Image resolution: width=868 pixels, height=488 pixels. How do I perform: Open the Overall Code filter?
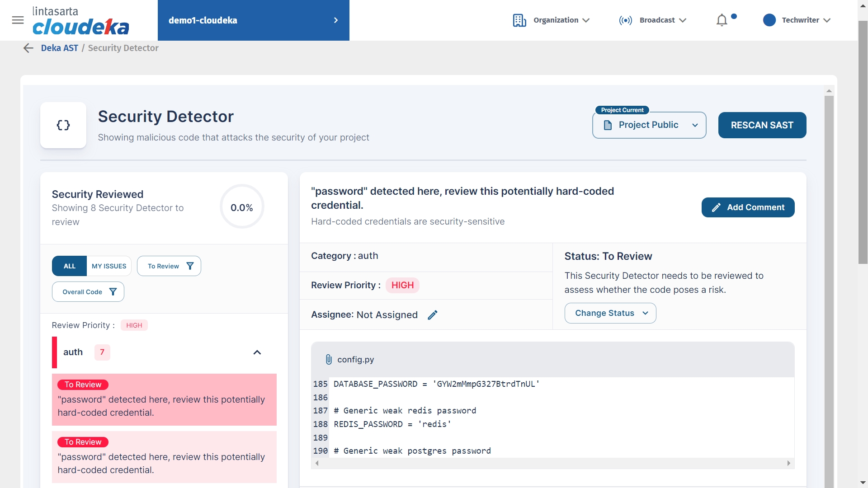88,292
